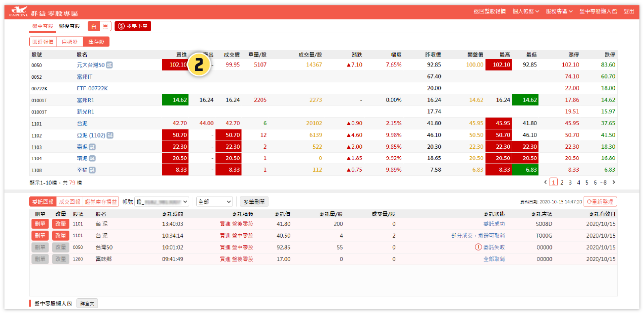Open stock 富邦R1 link
The image size is (644, 314).
tap(85, 100)
